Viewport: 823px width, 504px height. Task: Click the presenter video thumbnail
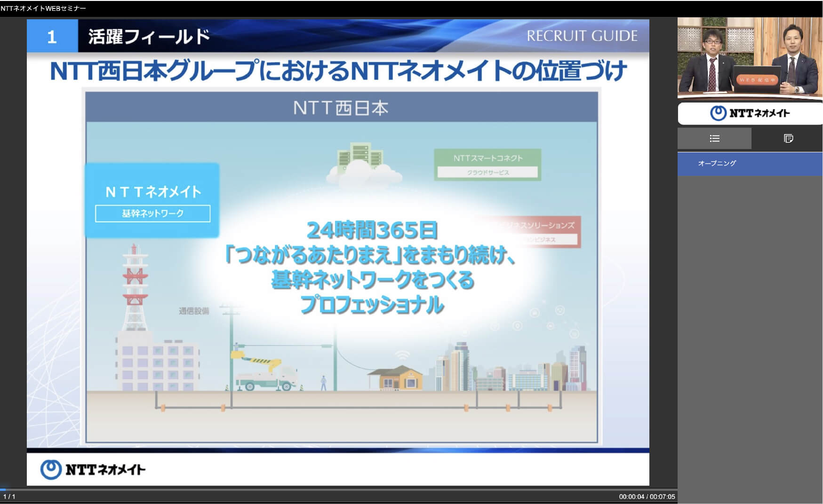point(750,57)
